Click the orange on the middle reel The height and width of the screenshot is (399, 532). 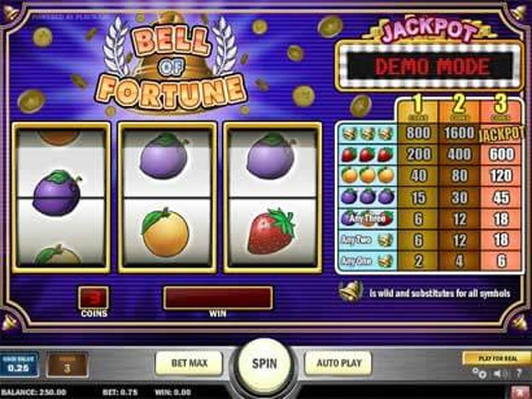pyautogui.click(x=165, y=232)
